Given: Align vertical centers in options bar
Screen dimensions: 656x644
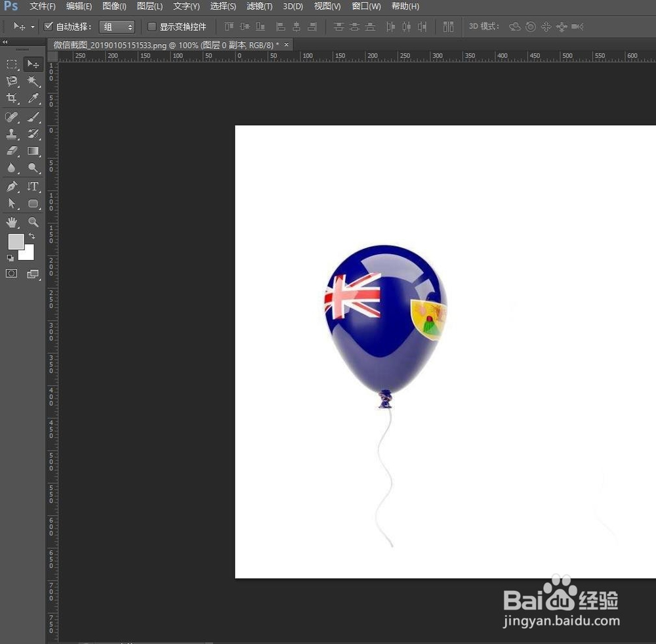Looking at the screenshot, I should point(245,27).
